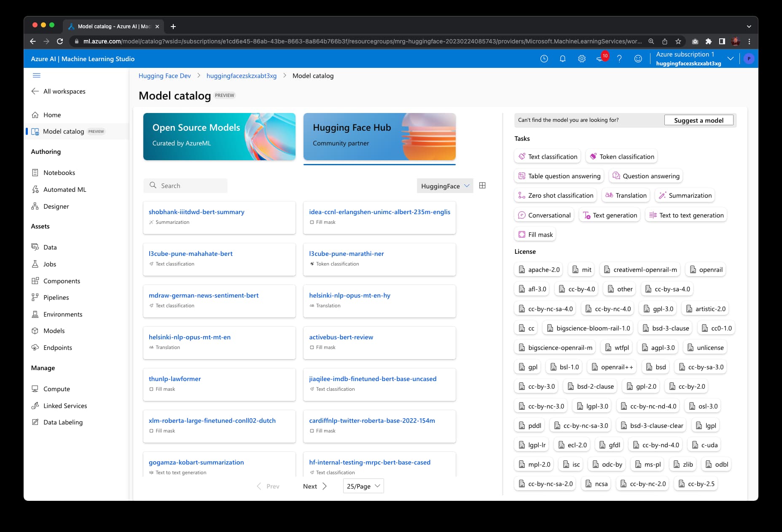Filter by Summarization task

point(685,195)
